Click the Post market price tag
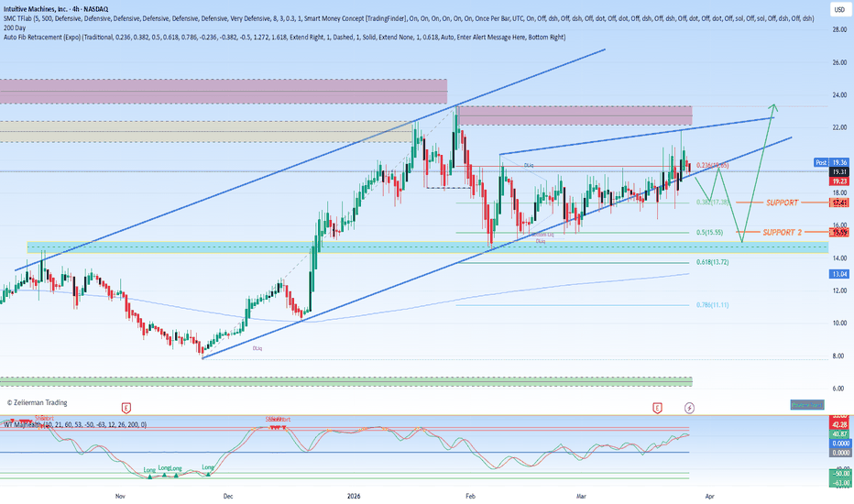854x504 pixels. [x=821, y=162]
